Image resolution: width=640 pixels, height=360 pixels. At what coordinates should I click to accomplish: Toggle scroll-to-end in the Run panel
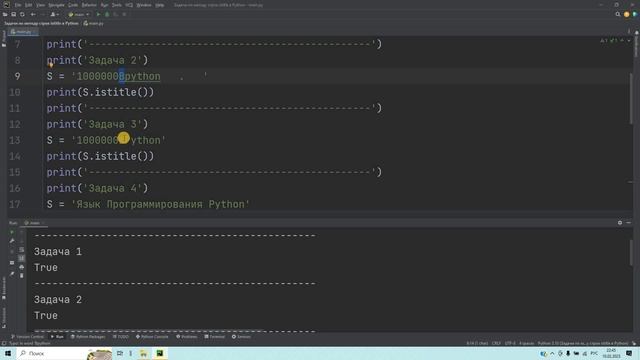coord(22,258)
